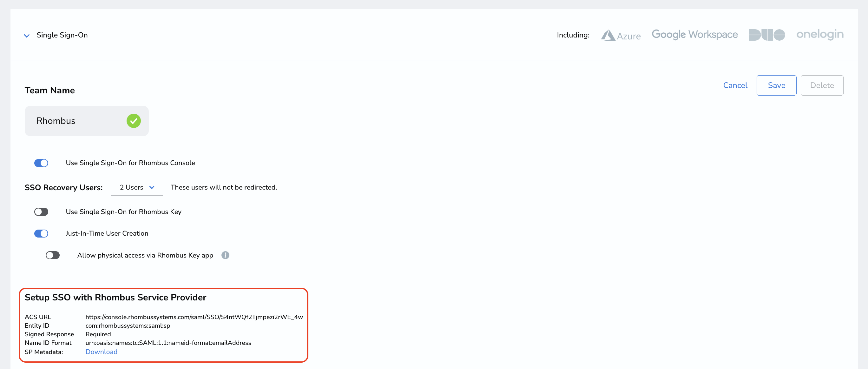The image size is (868, 369).
Task: Enable Single Sign-On for Rhombus Key
Action: click(41, 212)
